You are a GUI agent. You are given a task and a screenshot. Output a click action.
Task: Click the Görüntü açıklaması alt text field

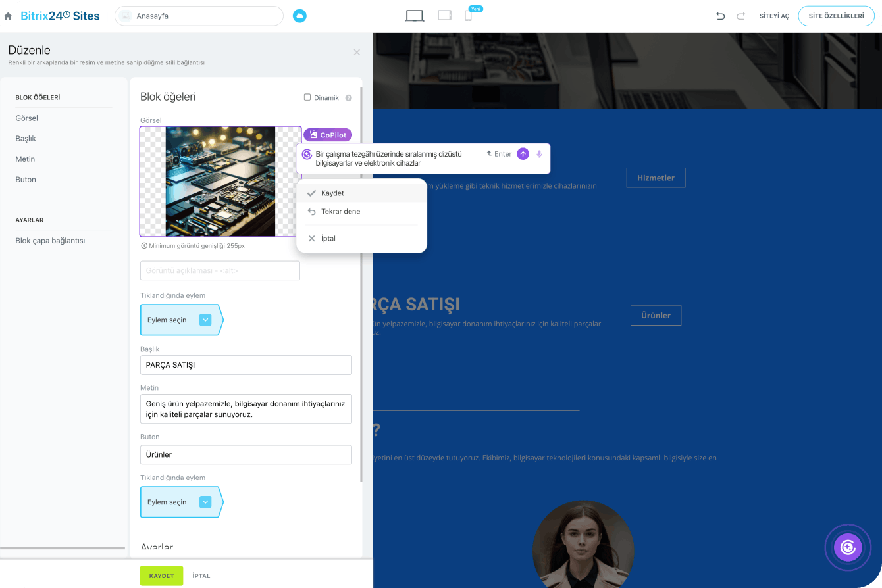point(220,270)
